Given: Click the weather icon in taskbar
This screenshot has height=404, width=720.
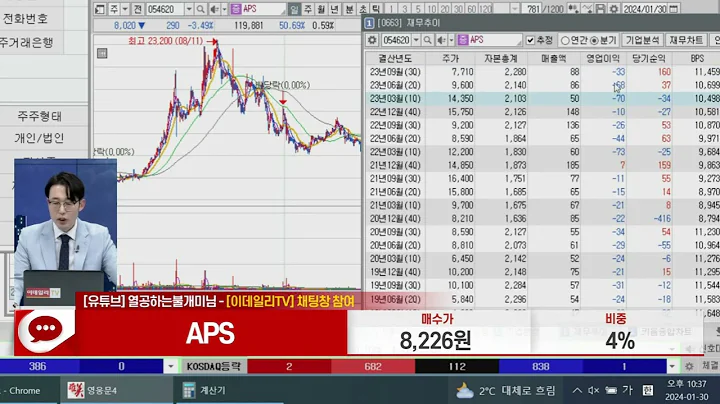Looking at the screenshot, I should [x=465, y=391].
